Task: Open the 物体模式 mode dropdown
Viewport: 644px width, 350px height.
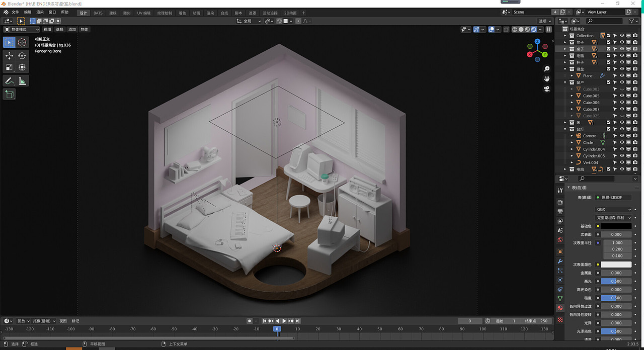Action: [x=21, y=30]
